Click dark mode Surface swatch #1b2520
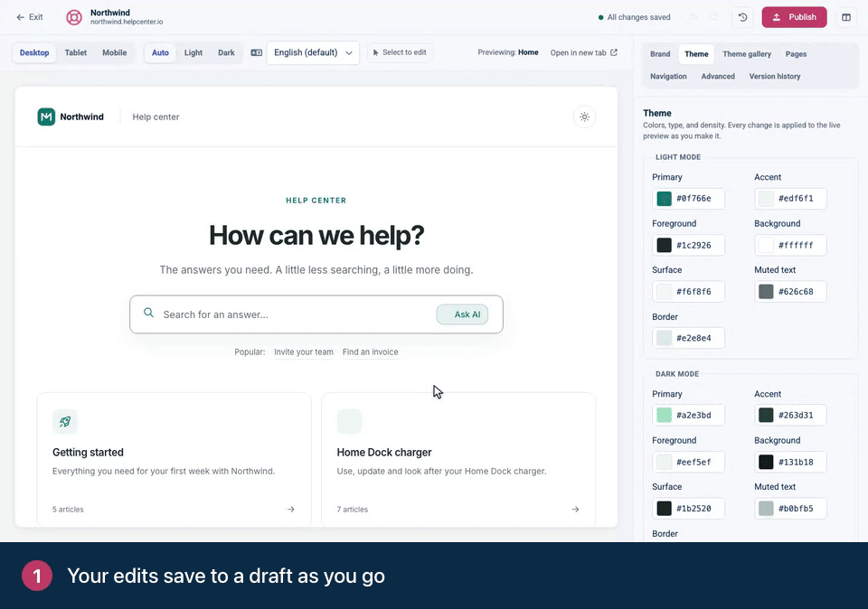The width and height of the screenshot is (868, 609). pyautogui.click(x=665, y=509)
